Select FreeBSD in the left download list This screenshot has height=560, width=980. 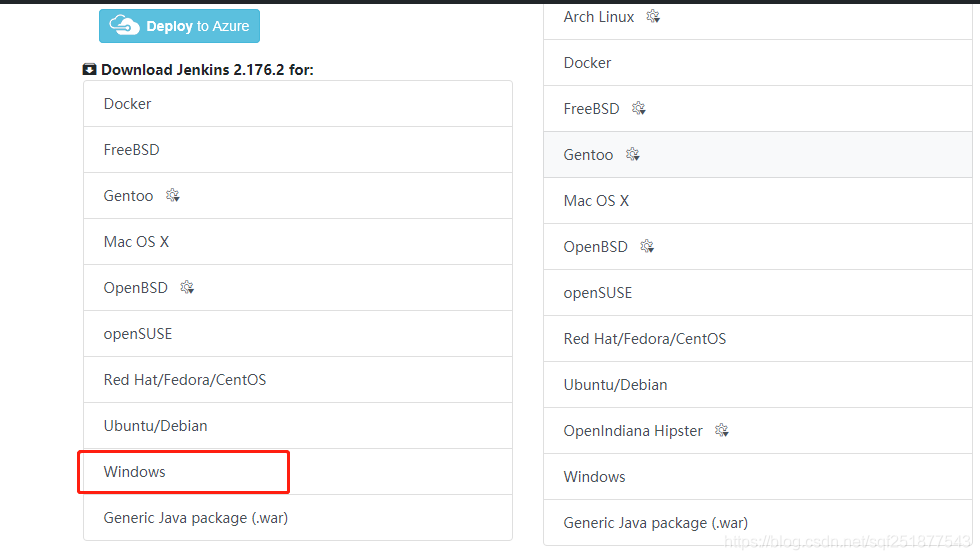click(298, 150)
